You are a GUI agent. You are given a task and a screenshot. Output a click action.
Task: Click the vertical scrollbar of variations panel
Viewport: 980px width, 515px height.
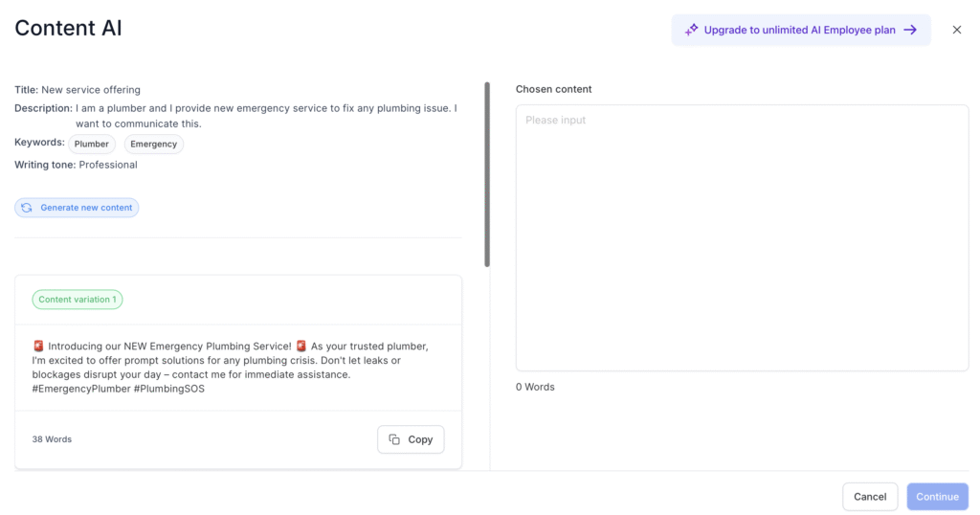tap(487, 174)
